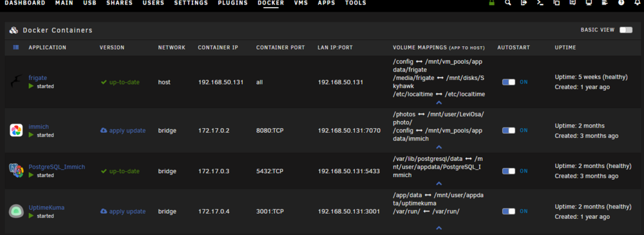Click the file manager squares icon
Screen dimensions: 644x235
point(556,3)
